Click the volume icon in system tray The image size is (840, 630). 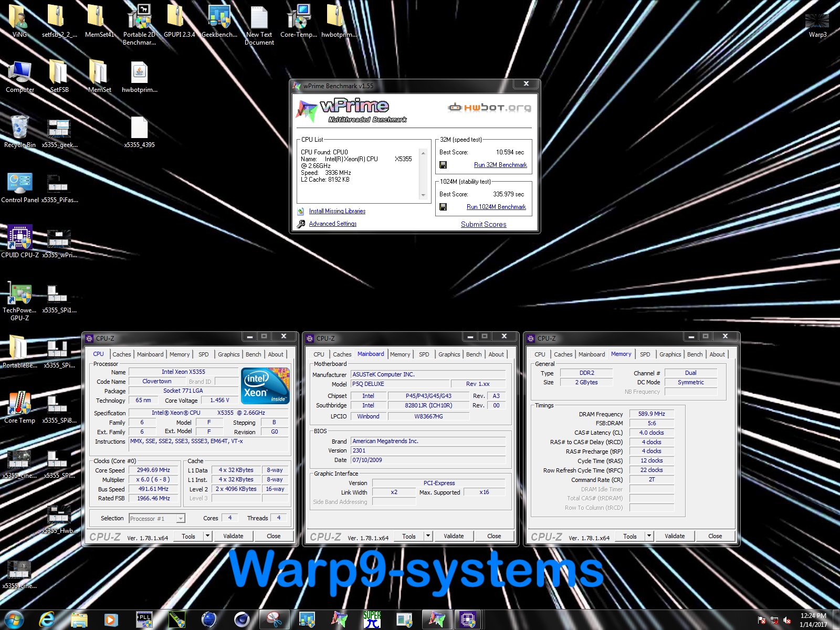[787, 620]
